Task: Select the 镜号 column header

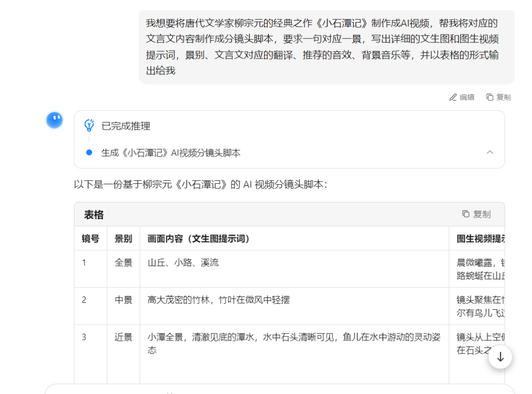Action: (x=90, y=239)
